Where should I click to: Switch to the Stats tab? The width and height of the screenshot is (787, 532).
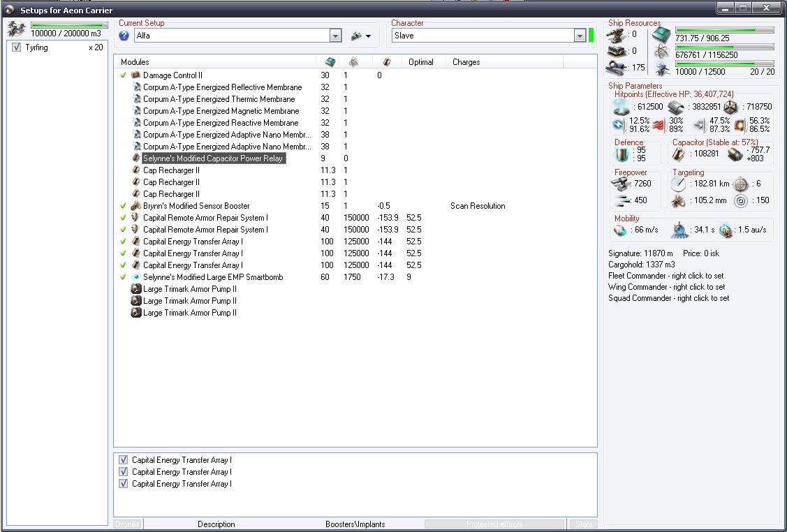(x=584, y=524)
